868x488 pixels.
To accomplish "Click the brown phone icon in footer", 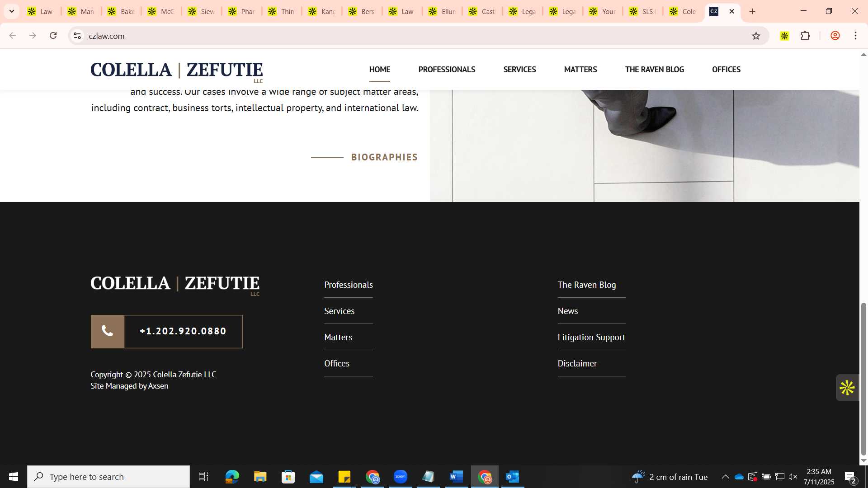I will 108,331.
